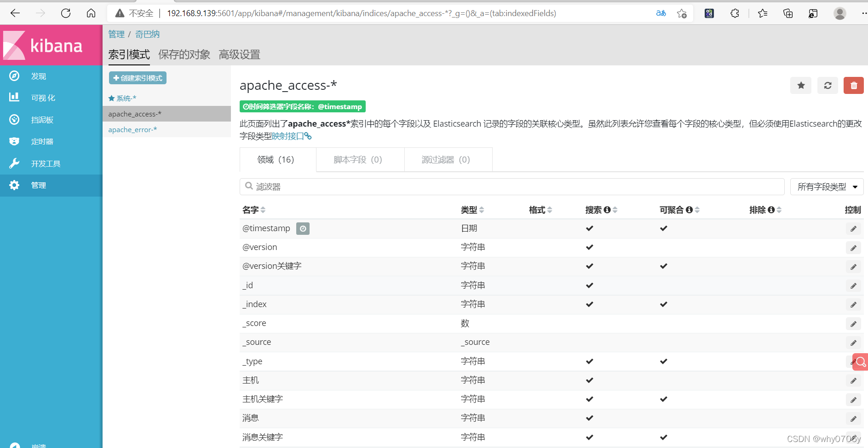
Task: Click the translate page icon in the address bar
Action: tap(661, 13)
